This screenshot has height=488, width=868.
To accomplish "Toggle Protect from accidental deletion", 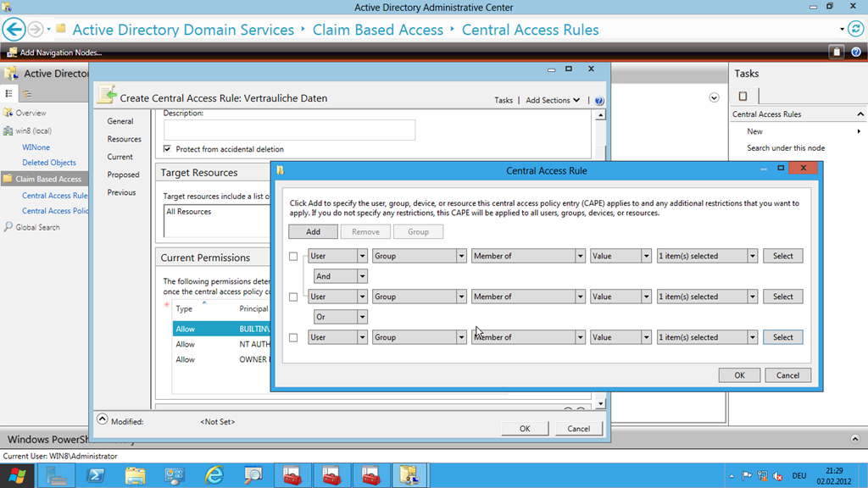I will coord(167,149).
